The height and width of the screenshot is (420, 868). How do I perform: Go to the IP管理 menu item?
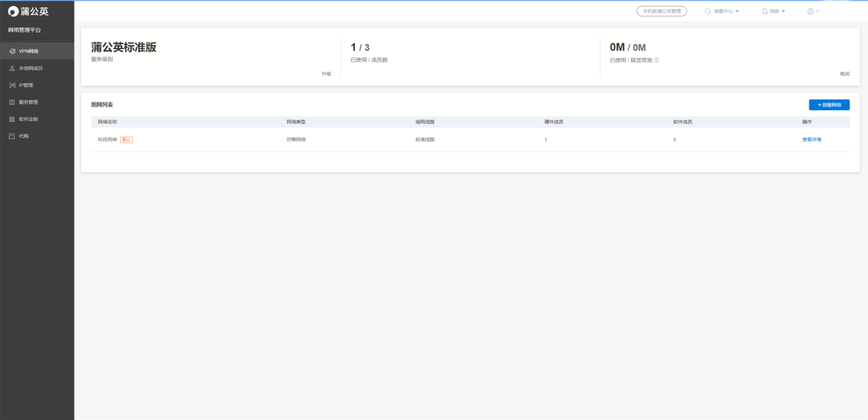click(37, 85)
